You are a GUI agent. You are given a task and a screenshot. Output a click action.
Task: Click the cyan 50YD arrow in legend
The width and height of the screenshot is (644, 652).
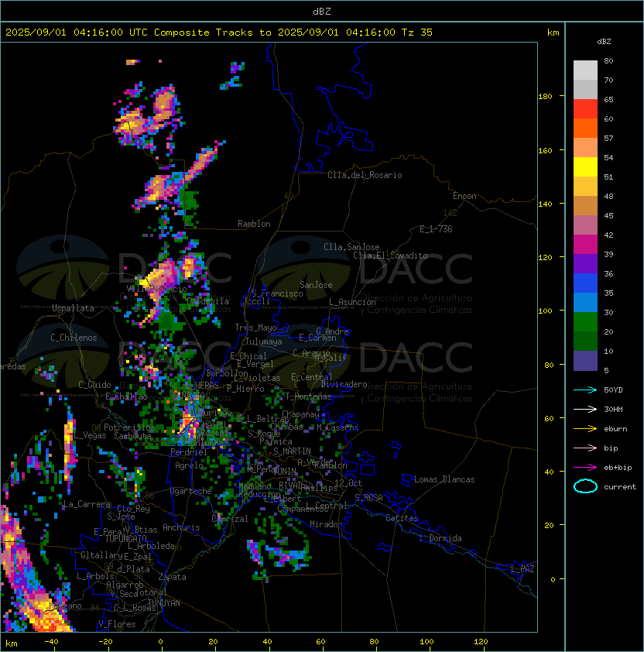click(585, 389)
